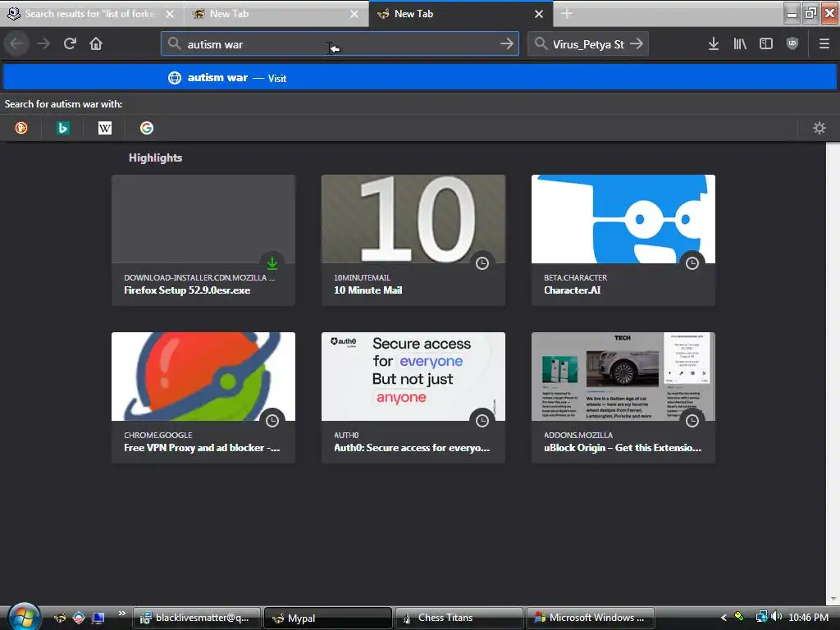This screenshot has width=840, height=630.
Task: Toggle the sidebar view
Action: click(766, 44)
